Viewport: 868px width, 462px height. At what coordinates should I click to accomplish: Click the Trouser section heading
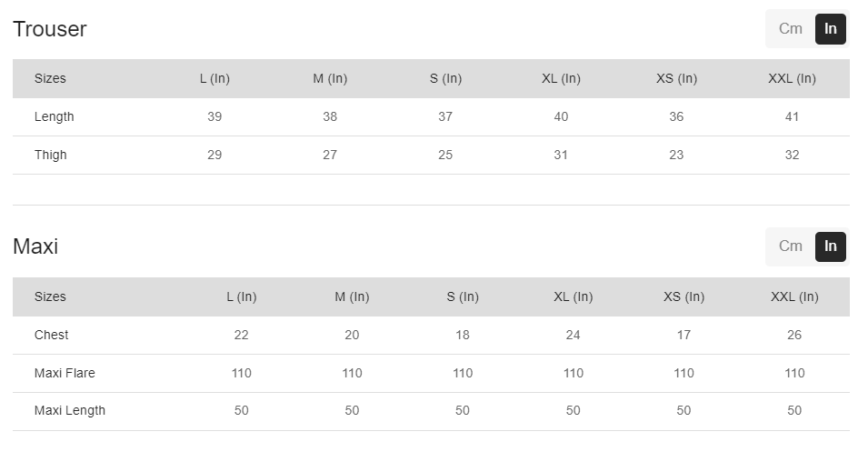[x=50, y=29]
